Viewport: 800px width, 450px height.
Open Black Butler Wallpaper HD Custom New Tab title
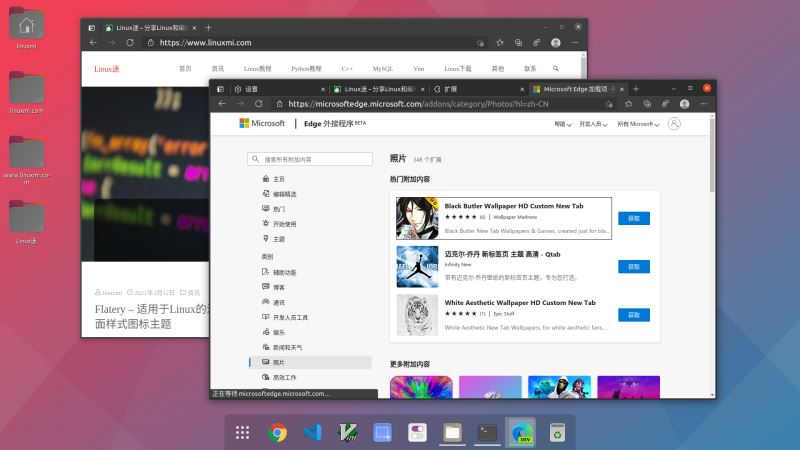tap(514, 206)
